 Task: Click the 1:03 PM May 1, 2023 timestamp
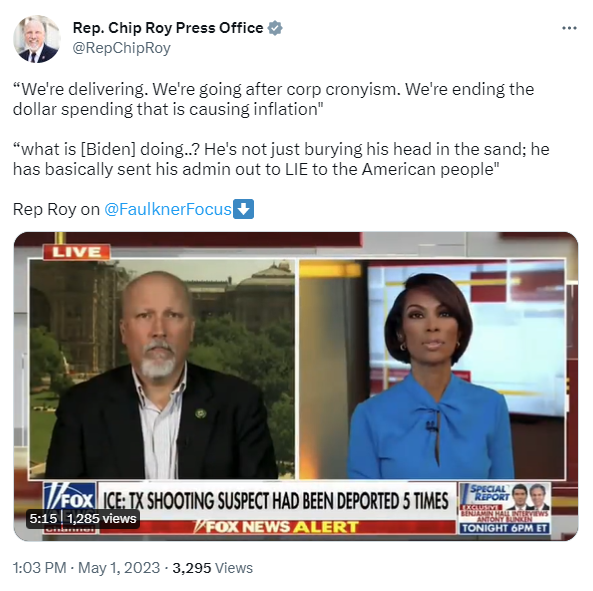(86, 568)
